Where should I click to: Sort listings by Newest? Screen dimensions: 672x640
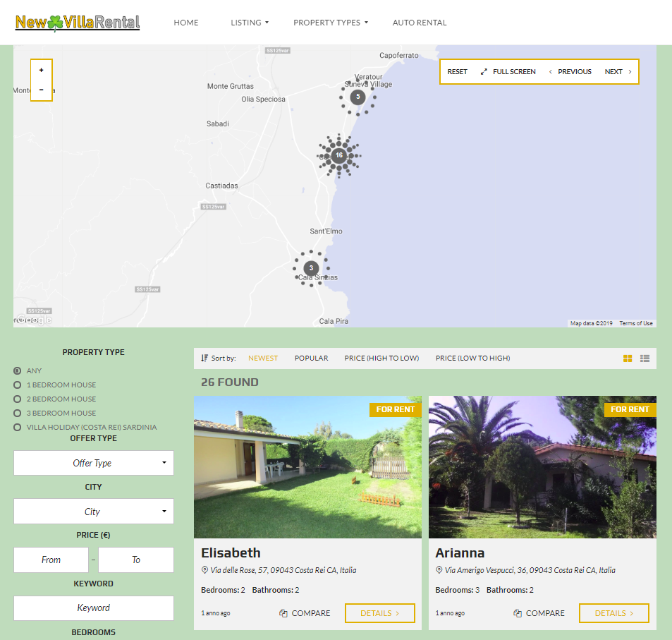[x=263, y=358]
